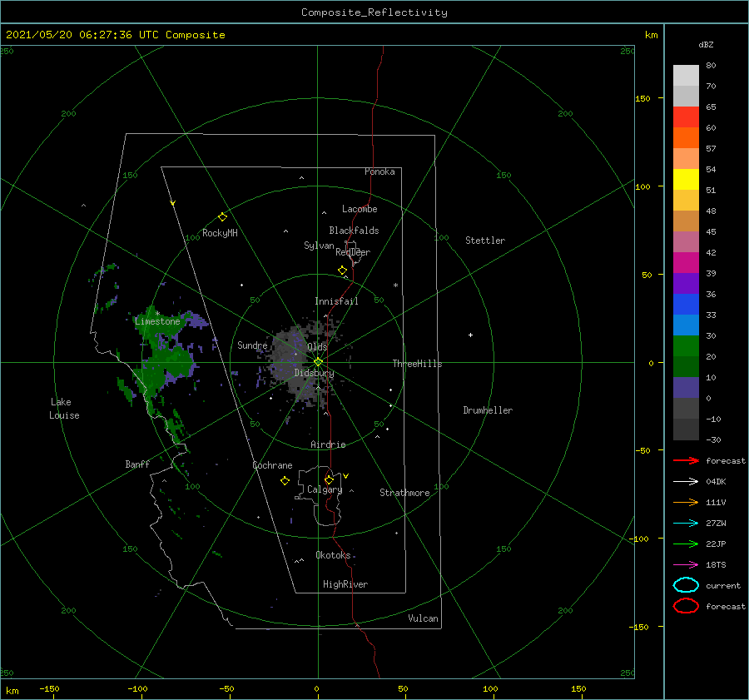Viewport: 749px width, 700px height.
Task: Click the Strathmore town label
Action: (x=404, y=493)
